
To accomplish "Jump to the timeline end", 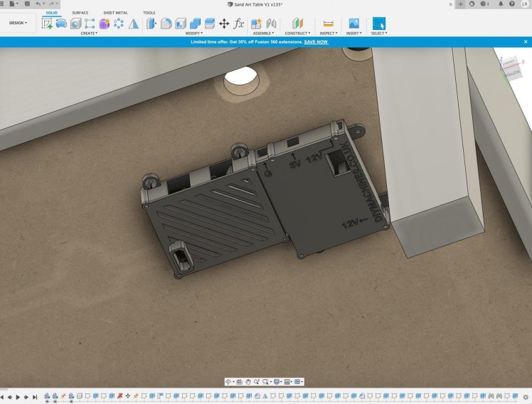I will (35, 397).
